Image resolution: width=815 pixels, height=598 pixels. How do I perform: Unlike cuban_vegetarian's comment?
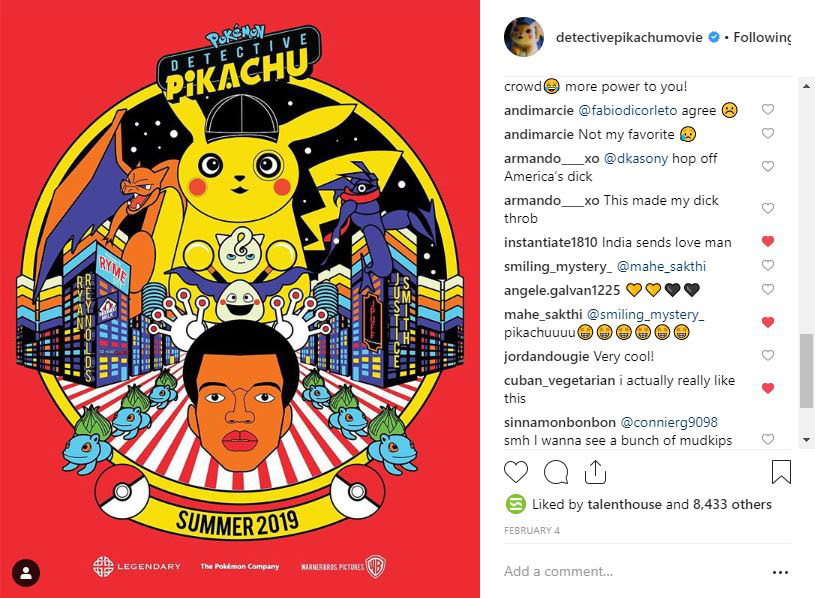(768, 389)
